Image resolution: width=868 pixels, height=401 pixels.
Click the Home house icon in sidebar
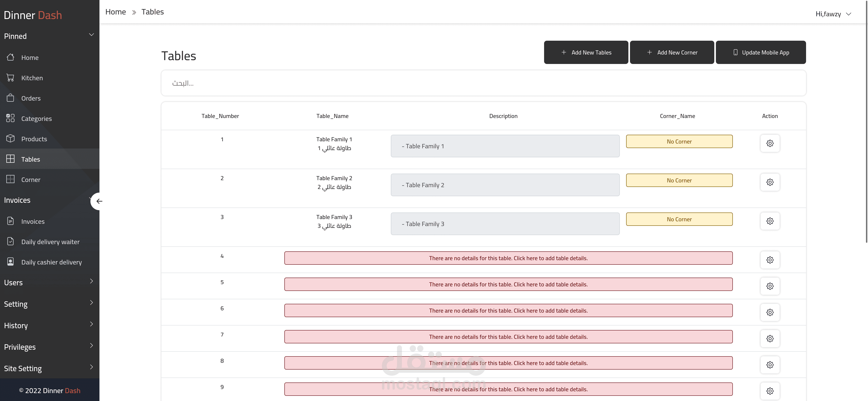pos(10,57)
